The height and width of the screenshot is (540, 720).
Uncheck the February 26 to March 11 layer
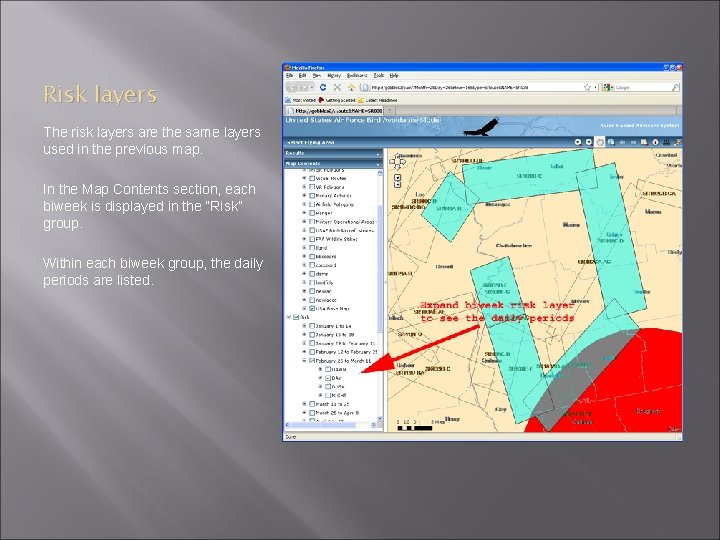click(x=312, y=361)
